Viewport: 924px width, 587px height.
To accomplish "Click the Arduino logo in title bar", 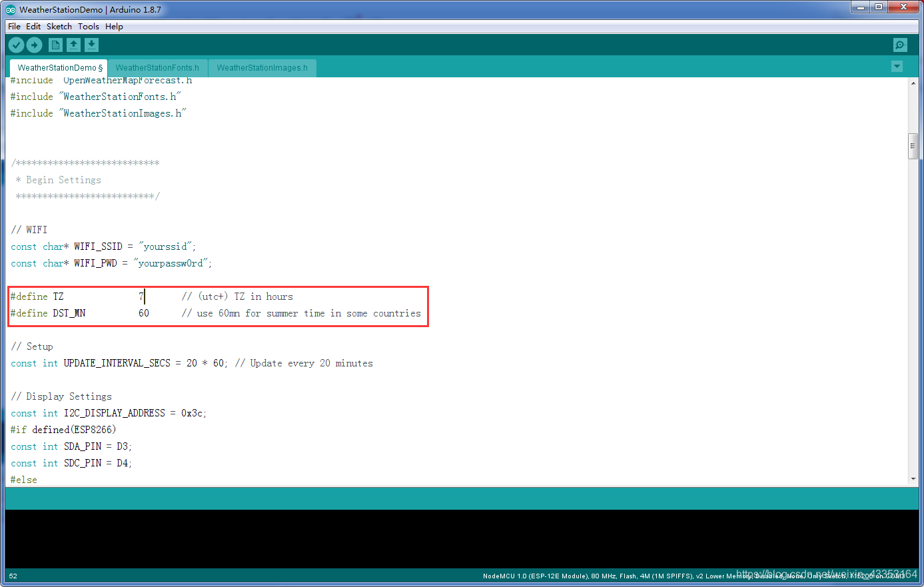I will click(11, 9).
